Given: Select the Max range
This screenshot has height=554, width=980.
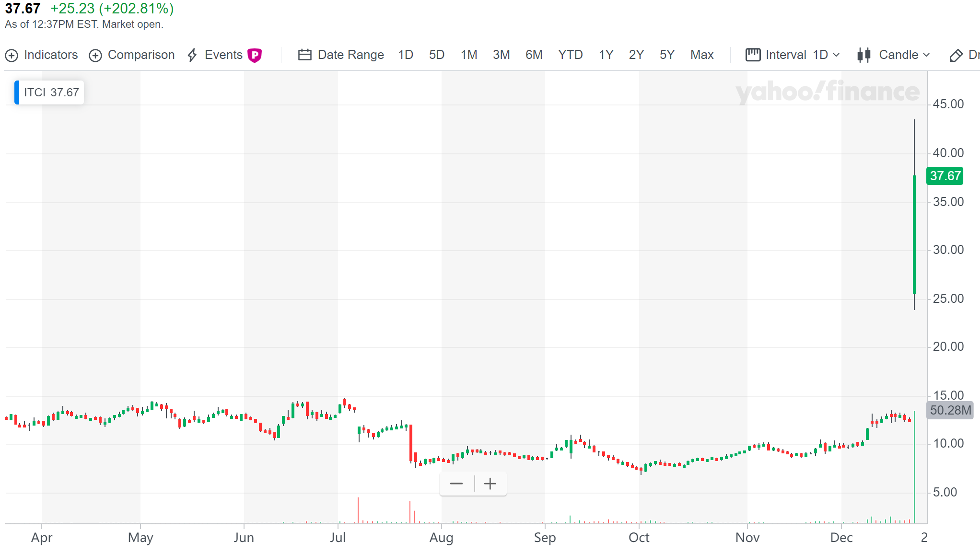Looking at the screenshot, I should tap(702, 55).
